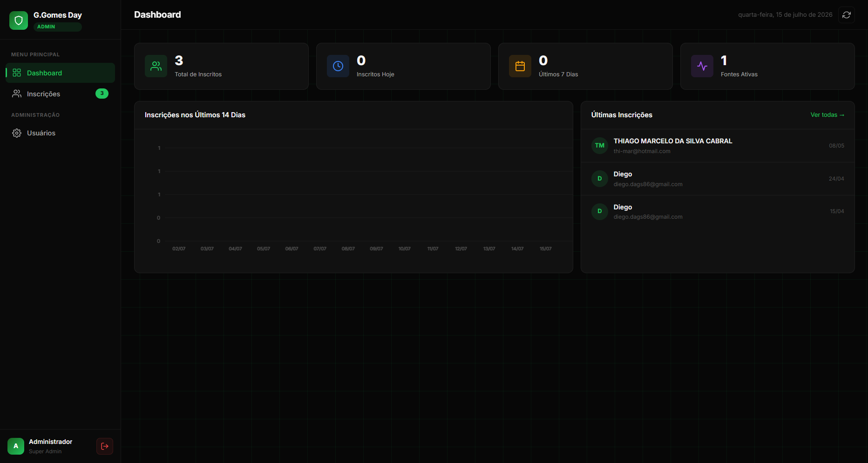Click the red logout icon
Image resolution: width=868 pixels, height=463 pixels.
105,446
